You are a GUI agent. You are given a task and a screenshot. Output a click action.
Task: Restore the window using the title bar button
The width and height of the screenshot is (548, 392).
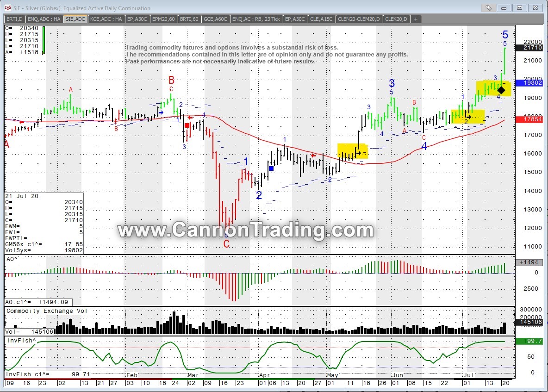(x=519, y=8)
